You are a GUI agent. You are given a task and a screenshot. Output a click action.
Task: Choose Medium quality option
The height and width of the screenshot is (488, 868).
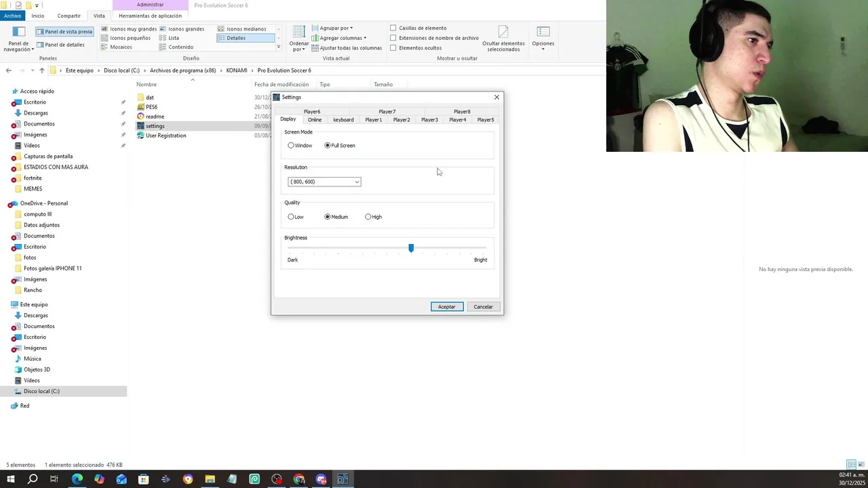tap(328, 217)
